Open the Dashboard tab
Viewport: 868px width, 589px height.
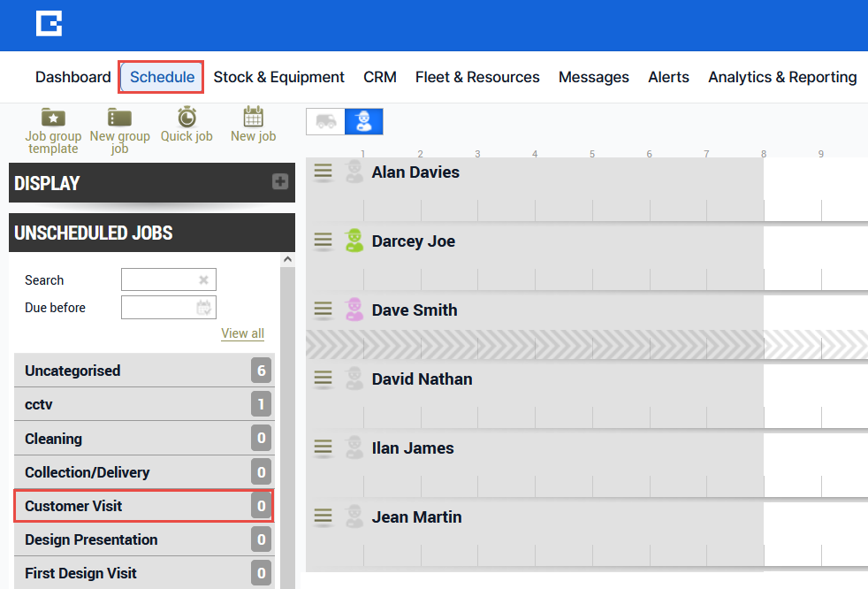(x=73, y=77)
